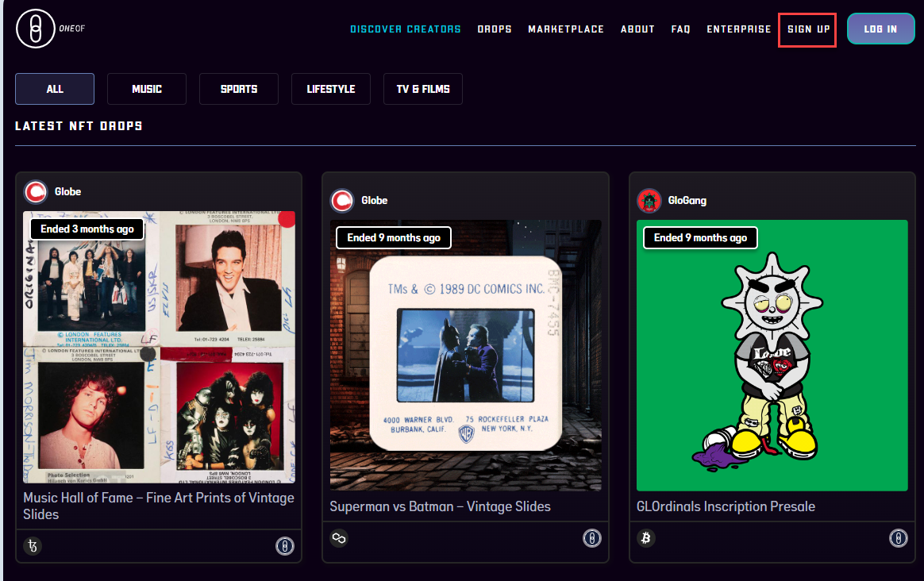
Task: Click Sign Up in the navigation
Action: click(808, 29)
